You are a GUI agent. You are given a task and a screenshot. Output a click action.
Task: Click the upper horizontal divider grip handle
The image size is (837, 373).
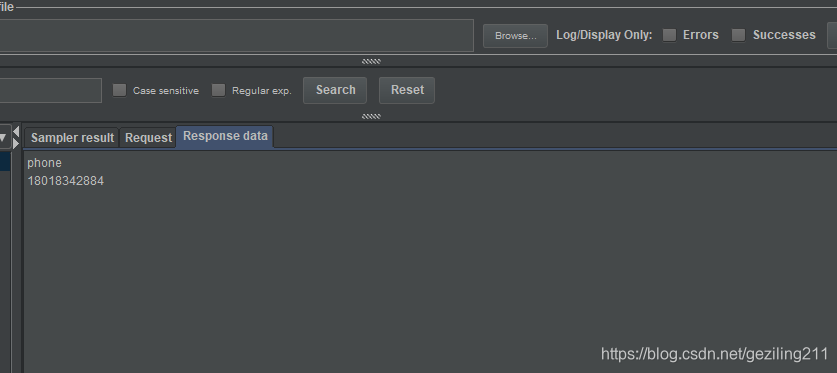pyautogui.click(x=371, y=61)
